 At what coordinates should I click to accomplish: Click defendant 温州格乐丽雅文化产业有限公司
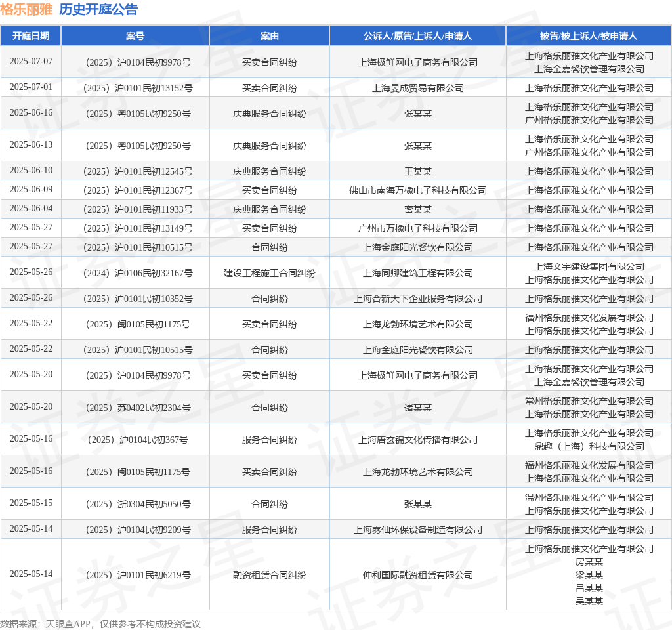click(x=589, y=497)
